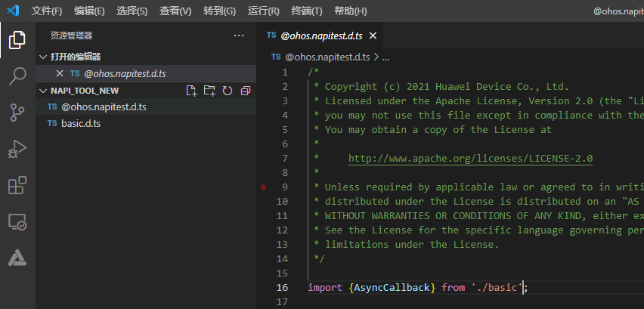
Task: Collapse the NAPI_TOOL_NEW folder section
Action: coord(42,91)
